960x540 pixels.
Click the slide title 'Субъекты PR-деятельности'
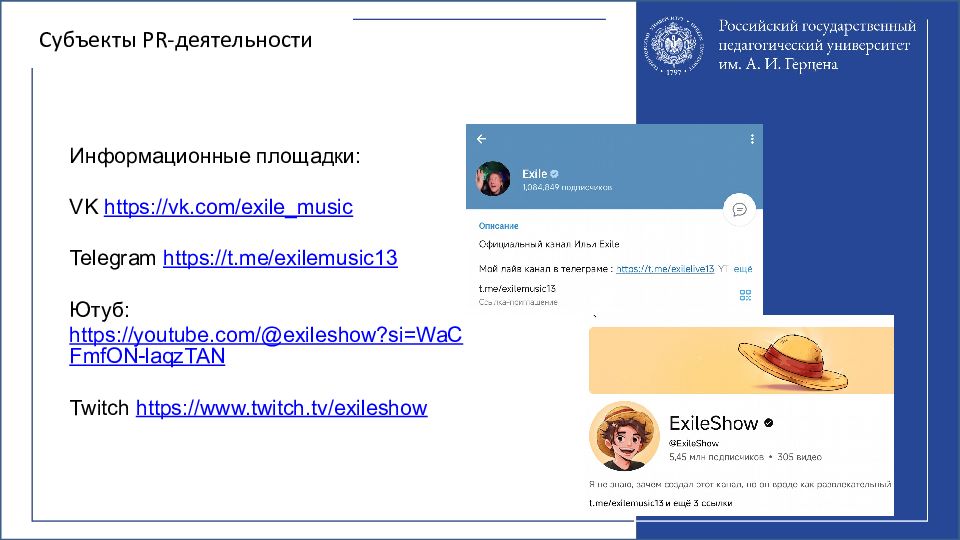click(176, 40)
